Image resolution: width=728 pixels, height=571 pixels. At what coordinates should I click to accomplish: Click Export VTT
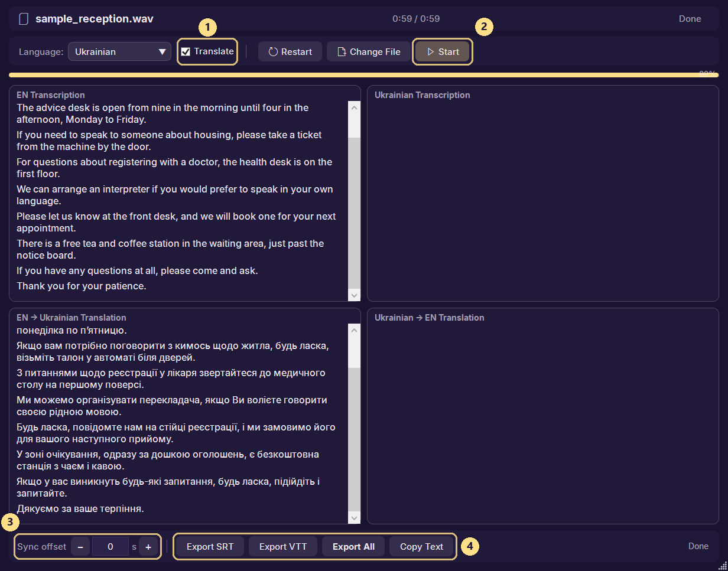click(x=283, y=547)
